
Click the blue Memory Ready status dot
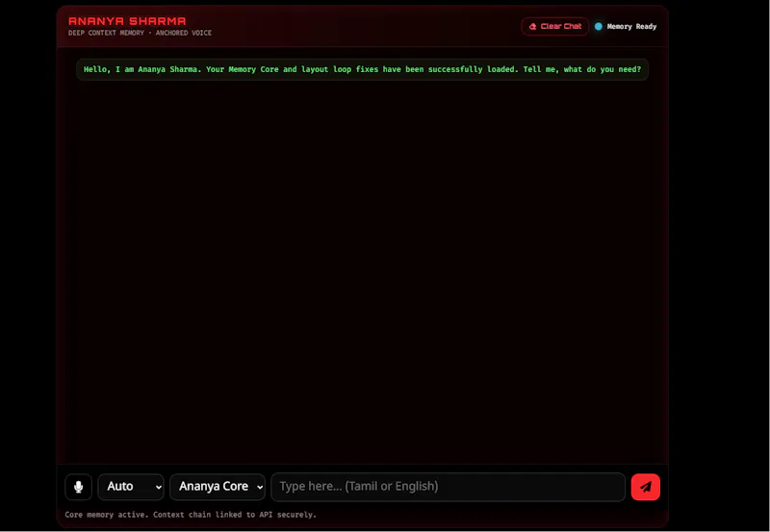[598, 27]
